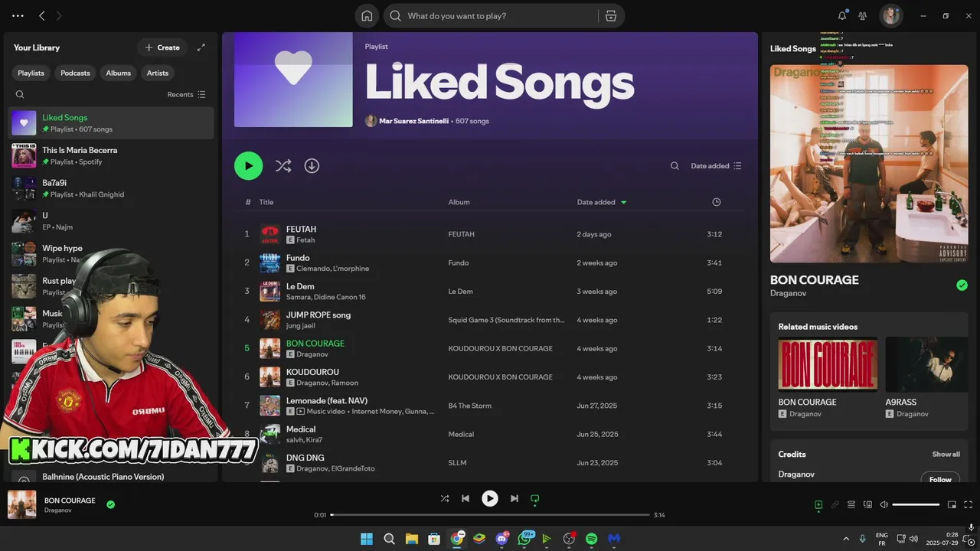Toggle liked checkmark in bottom player
Image resolution: width=980 pixels, height=551 pixels.
[x=111, y=504]
